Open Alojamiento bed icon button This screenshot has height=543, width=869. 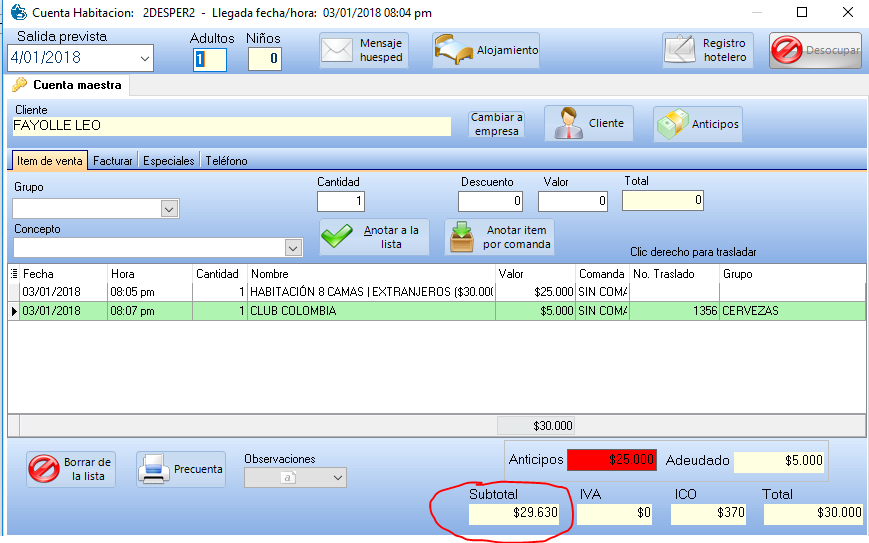coord(452,50)
